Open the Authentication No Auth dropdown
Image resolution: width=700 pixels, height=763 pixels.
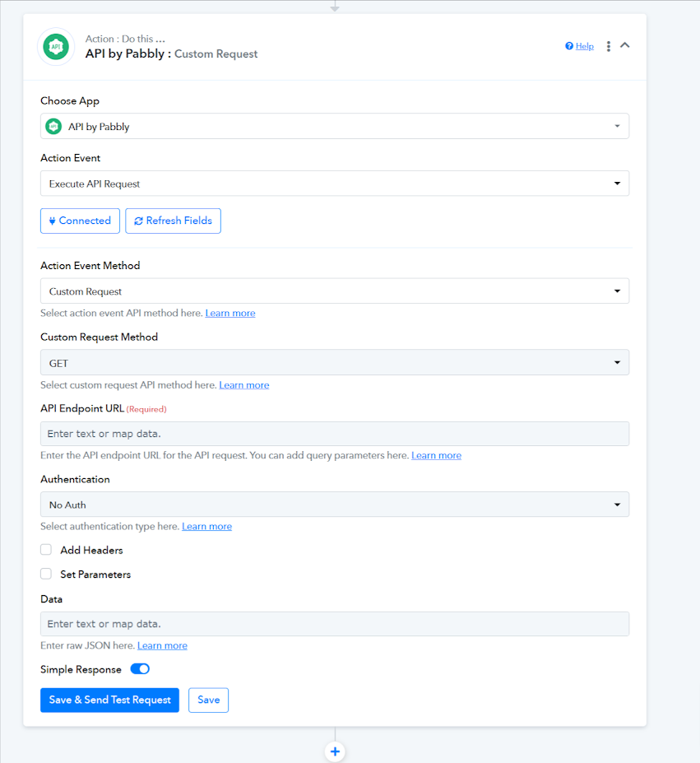pos(335,505)
